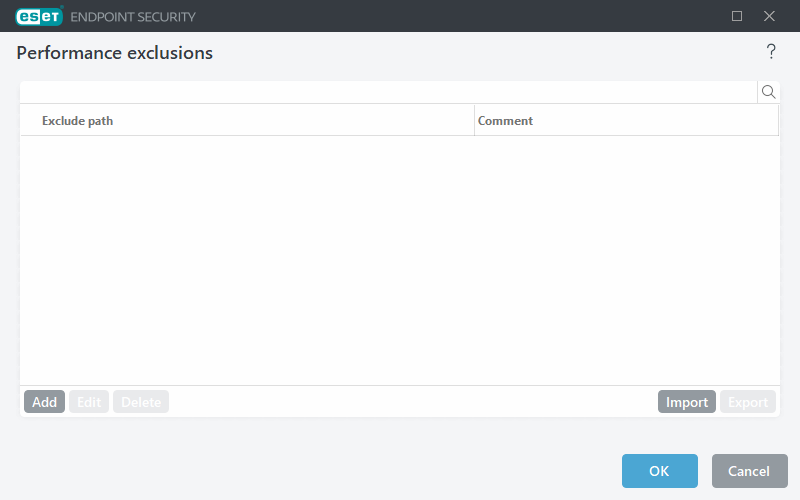Click empty toolbar space between Delete and Import

coord(412,402)
